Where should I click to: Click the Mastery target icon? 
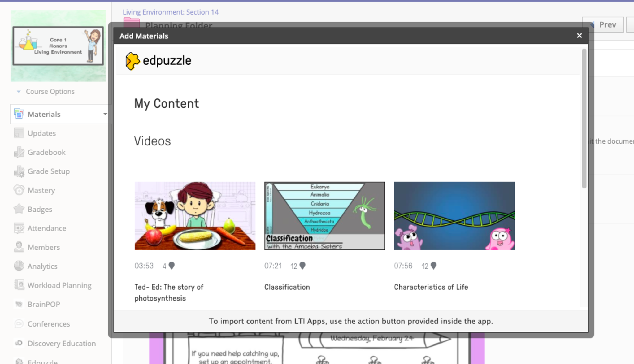coord(19,190)
